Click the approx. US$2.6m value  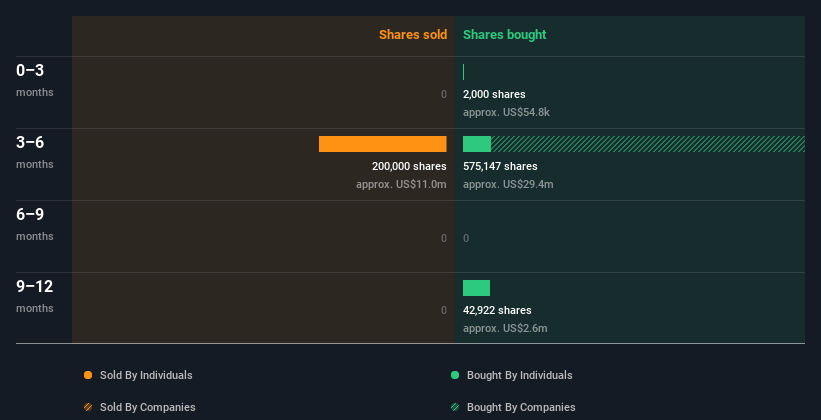(505, 328)
